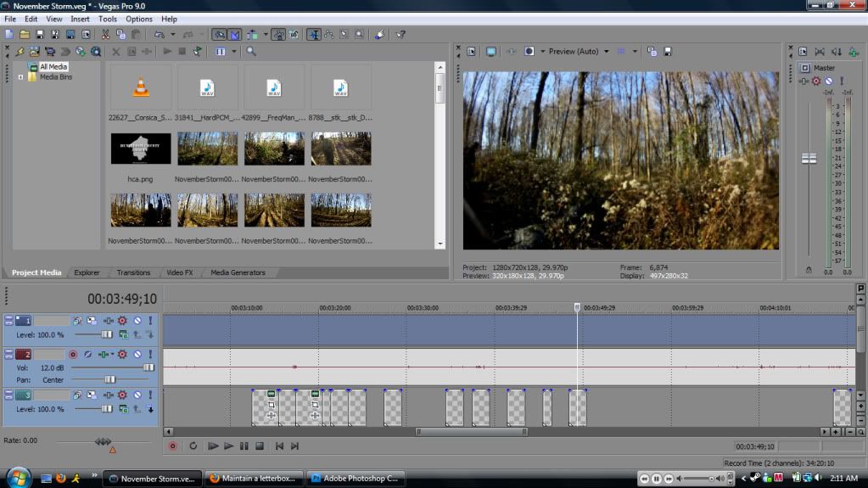Solo video track 3

(x=150, y=395)
